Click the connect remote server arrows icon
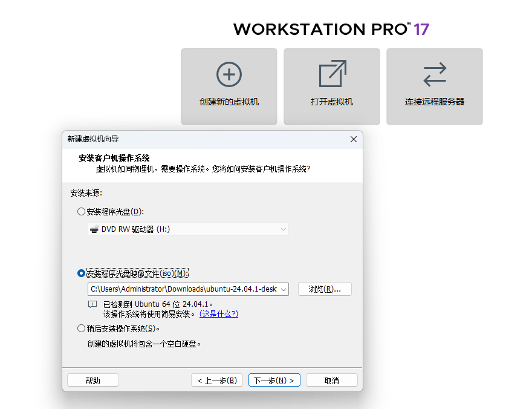Viewport: 532px width, 409px height. (435, 74)
